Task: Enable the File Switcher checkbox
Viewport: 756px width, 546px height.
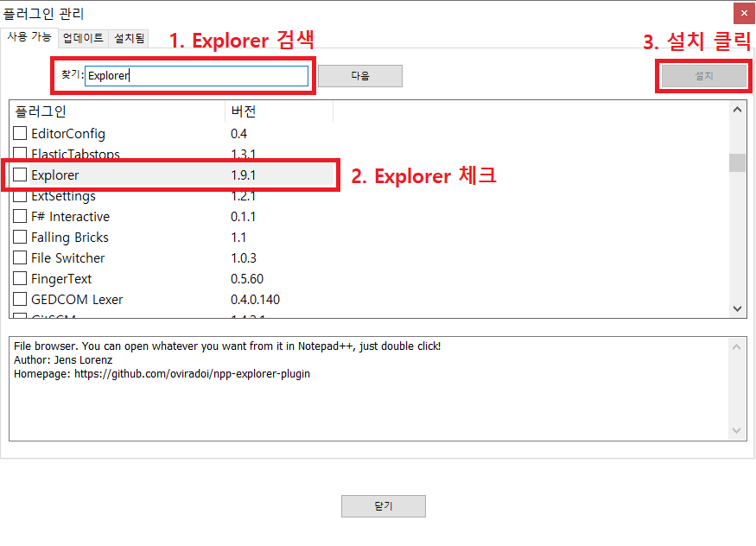Action: (20, 257)
